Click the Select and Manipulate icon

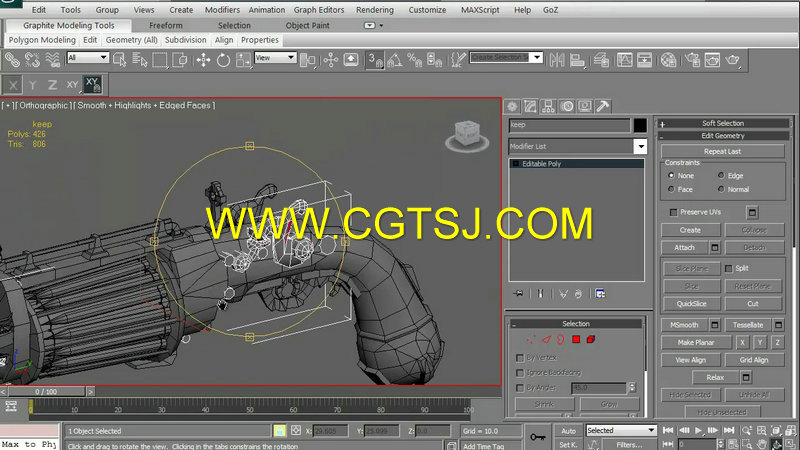[x=331, y=60]
